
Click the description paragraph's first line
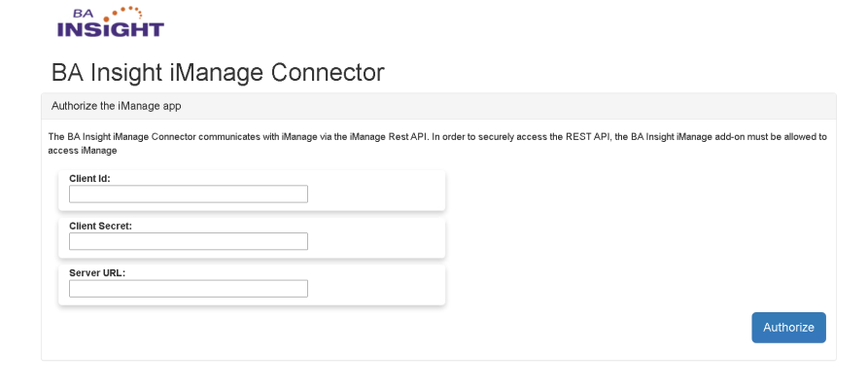point(292,137)
